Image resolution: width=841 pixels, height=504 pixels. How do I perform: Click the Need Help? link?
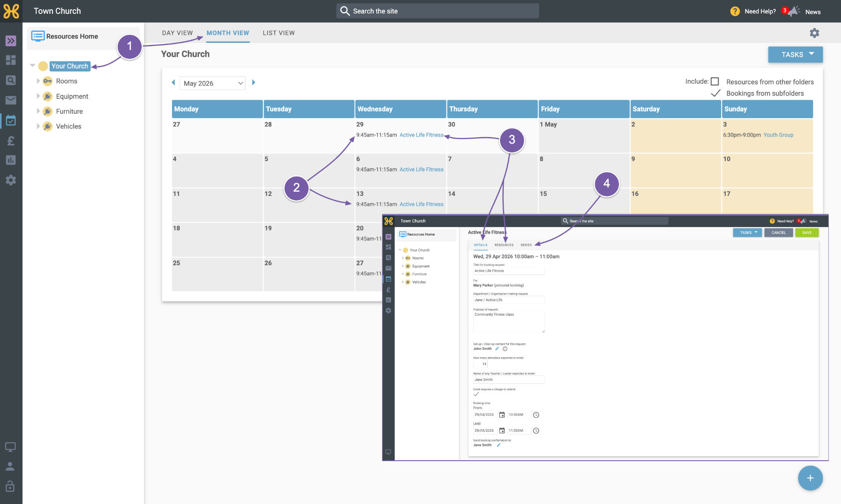tap(760, 11)
